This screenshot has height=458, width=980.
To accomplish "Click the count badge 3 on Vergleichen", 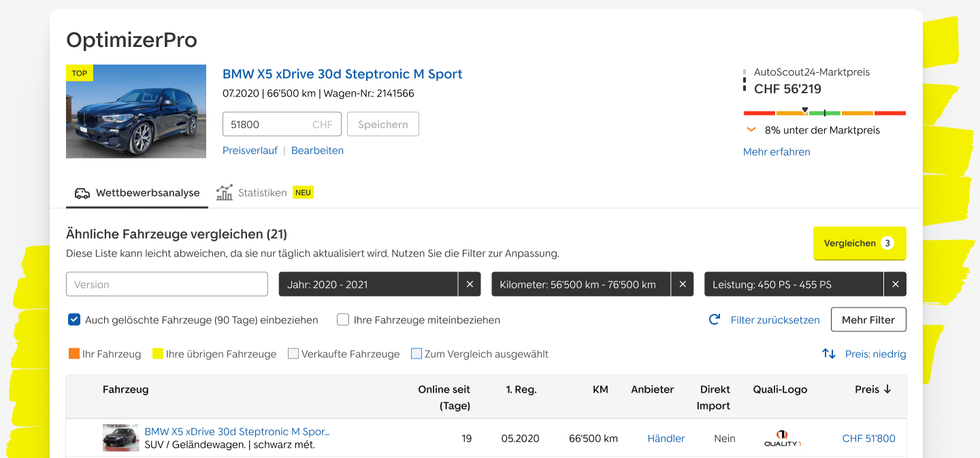I will 887,243.
